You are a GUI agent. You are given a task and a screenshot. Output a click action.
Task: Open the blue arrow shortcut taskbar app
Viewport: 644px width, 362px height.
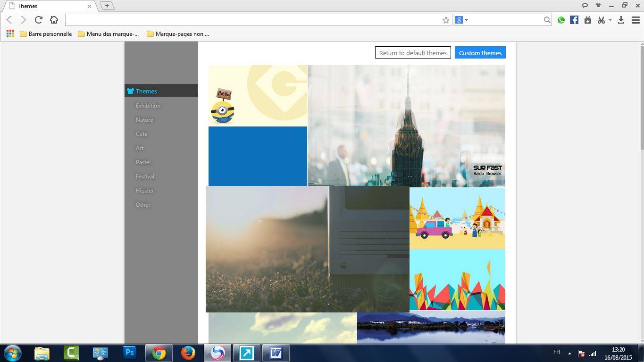(x=247, y=353)
